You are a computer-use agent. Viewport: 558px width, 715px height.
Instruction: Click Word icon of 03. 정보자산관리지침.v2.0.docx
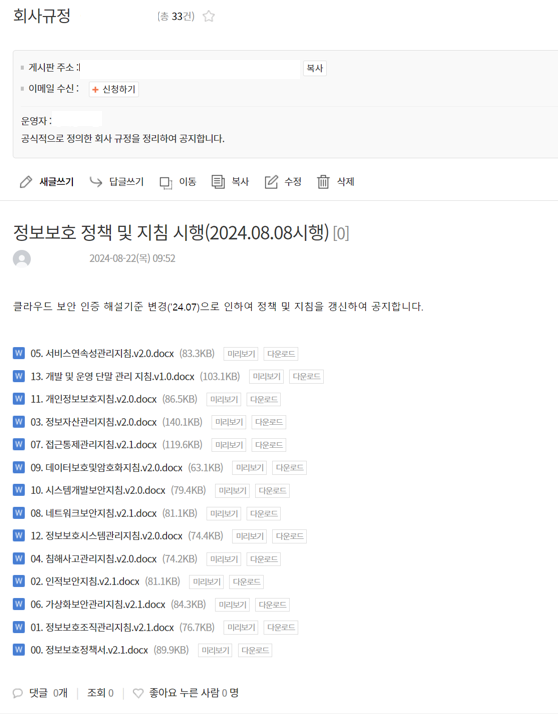(19, 421)
